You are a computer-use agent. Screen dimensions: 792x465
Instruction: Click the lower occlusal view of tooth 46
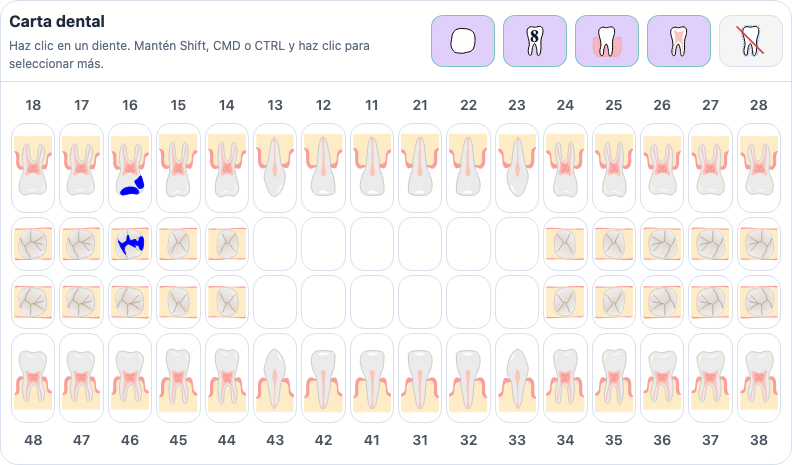pos(130,302)
